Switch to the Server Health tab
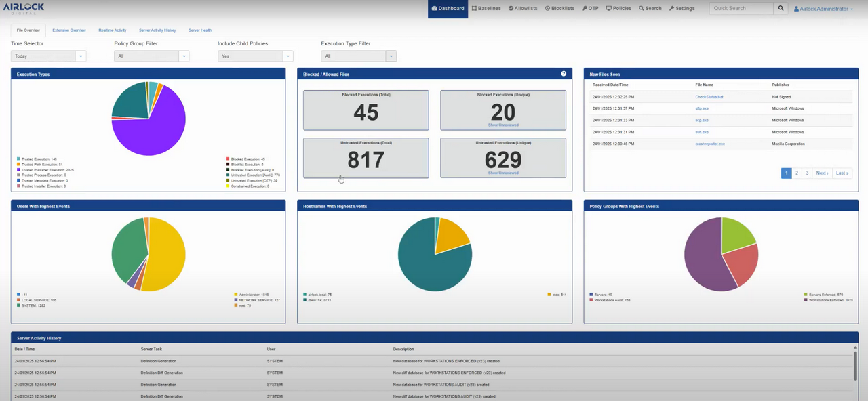868x401 pixels. [x=199, y=30]
